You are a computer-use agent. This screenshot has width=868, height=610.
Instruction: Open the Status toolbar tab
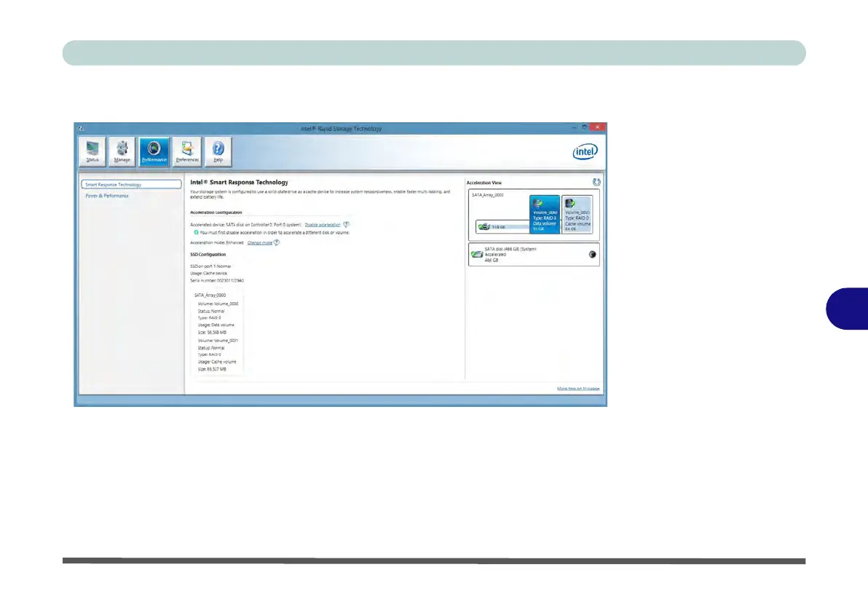[92, 151]
